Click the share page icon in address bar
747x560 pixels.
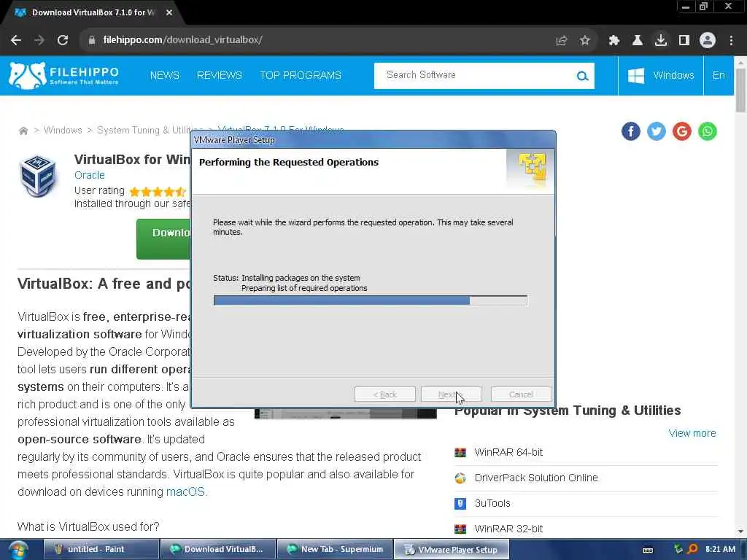click(562, 41)
